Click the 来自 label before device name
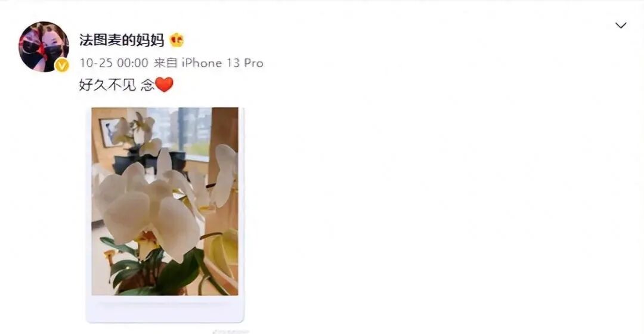Image resolution: width=644 pixels, height=334 pixels. coord(166,63)
